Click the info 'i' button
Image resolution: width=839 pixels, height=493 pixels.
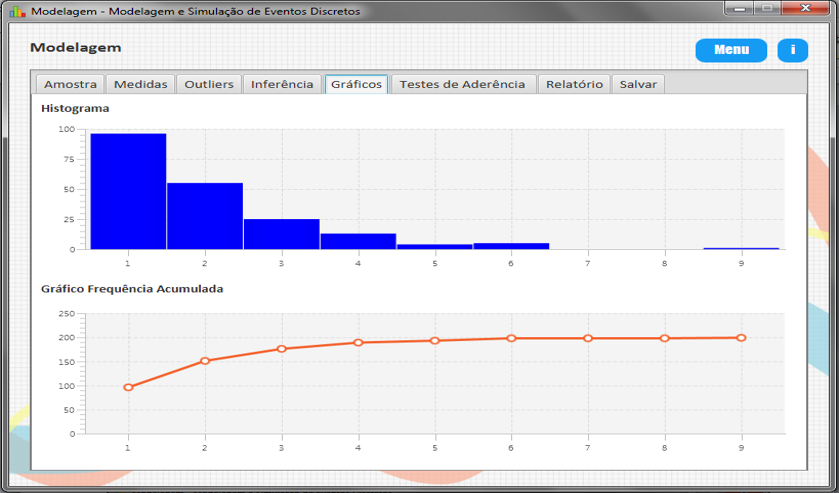(792, 50)
